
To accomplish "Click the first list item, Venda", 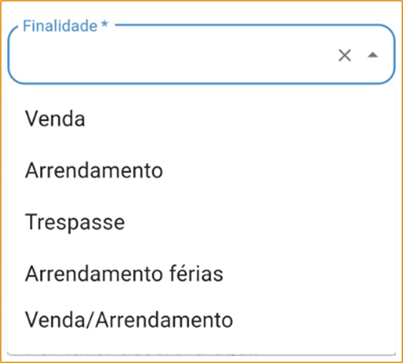I will pyautogui.click(x=201, y=119).
